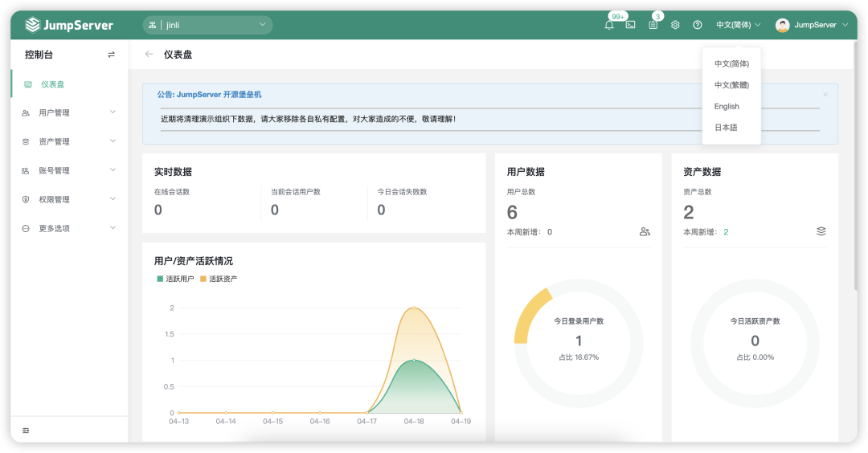This screenshot has width=868, height=453.
Task: Click the view switch arrows beside 控制台
Action: point(111,55)
